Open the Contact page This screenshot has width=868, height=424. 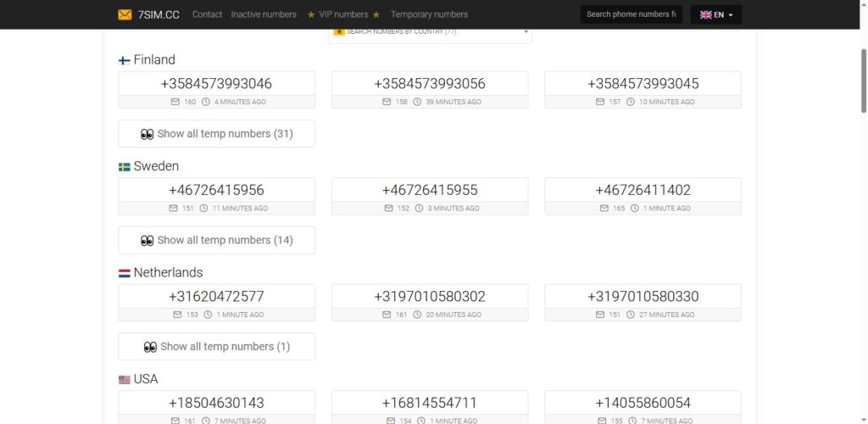tap(207, 14)
